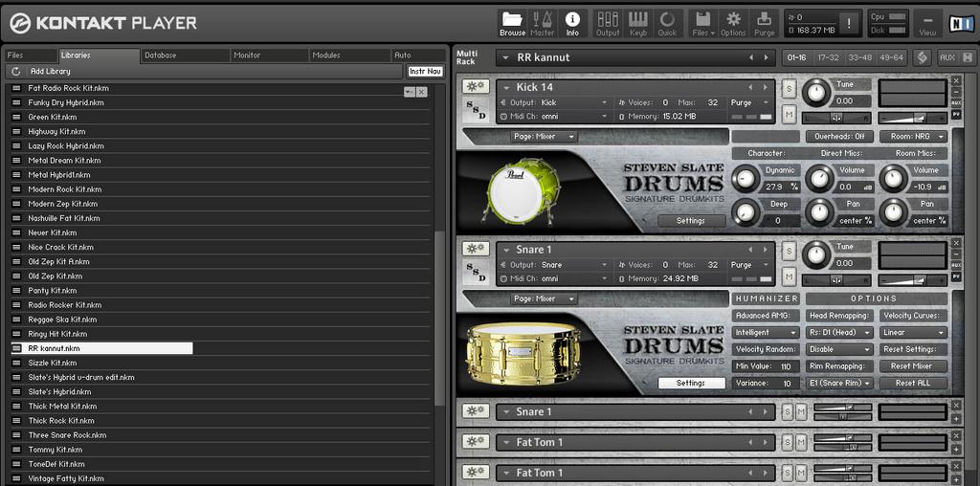Click previous multi arrow beside RR kannut

(751, 57)
